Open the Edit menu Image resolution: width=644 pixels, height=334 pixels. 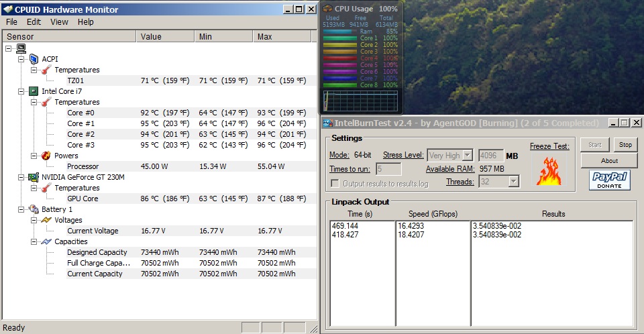[x=34, y=21]
